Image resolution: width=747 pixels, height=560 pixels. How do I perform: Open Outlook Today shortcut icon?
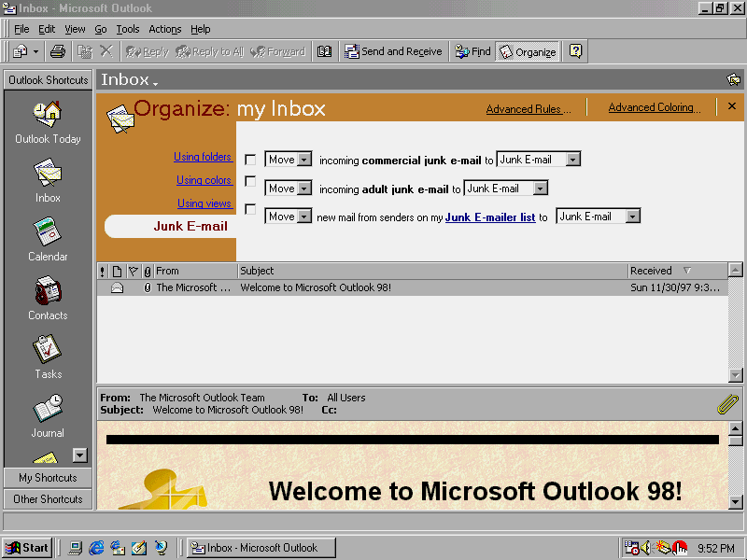click(48, 115)
